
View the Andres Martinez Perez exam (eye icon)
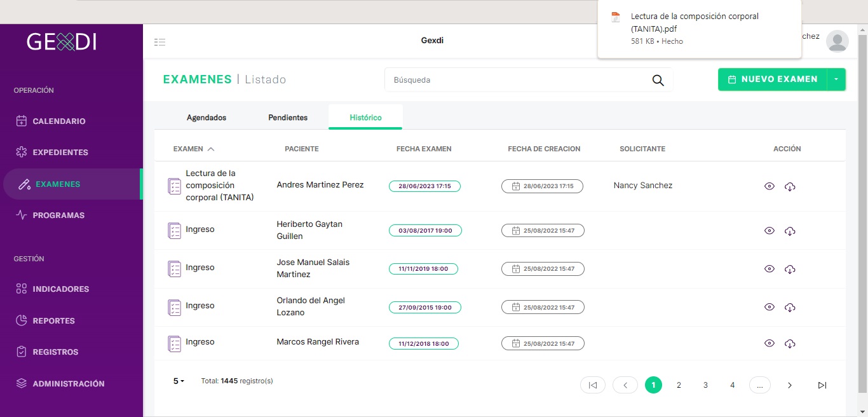pos(770,186)
